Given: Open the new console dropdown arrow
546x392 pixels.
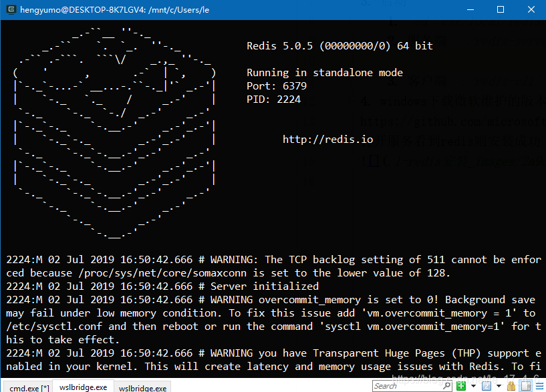Looking at the screenshot, I should (473, 386).
